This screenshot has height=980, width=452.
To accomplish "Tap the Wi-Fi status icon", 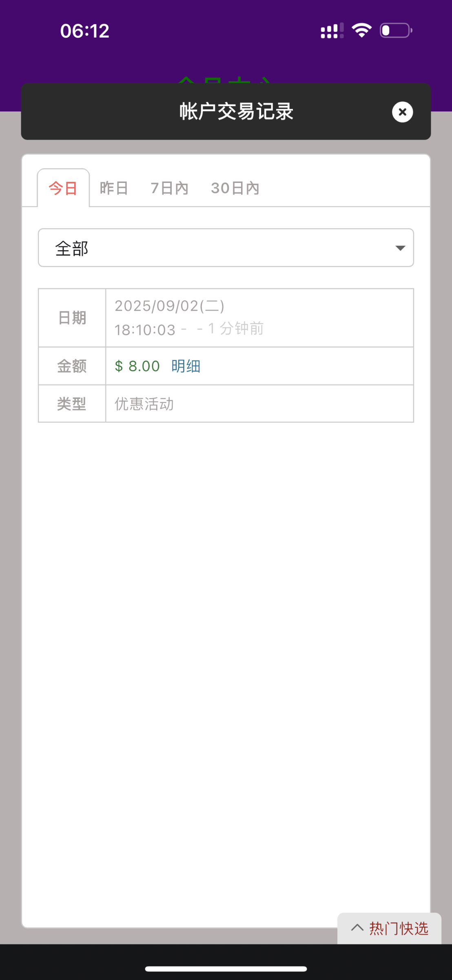I will point(361,31).
